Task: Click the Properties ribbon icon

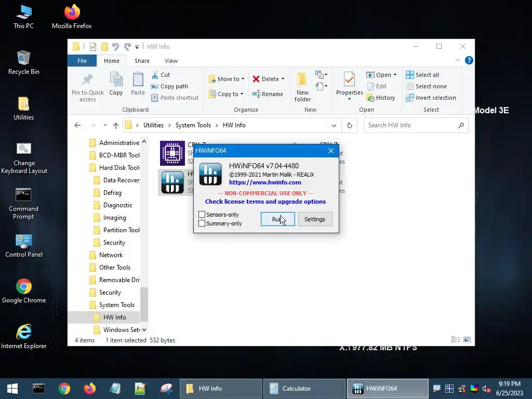Action: [x=350, y=79]
